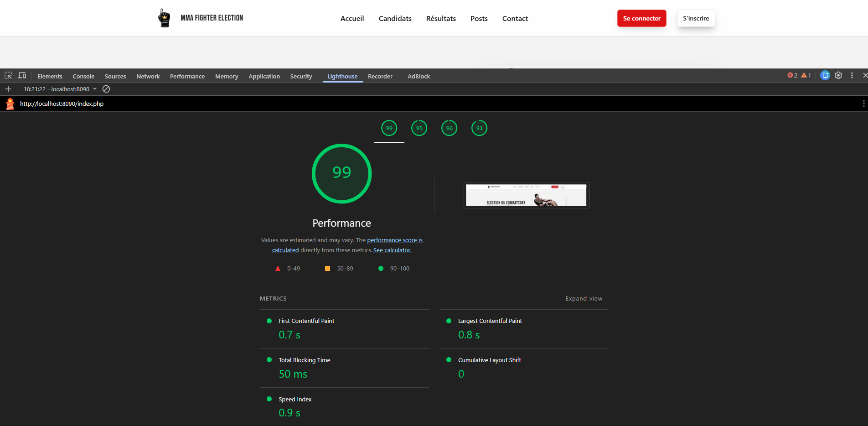Viewport: 868px width, 426px height.
Task: Click the inspect element picker icon
Action: coord(8,76)
